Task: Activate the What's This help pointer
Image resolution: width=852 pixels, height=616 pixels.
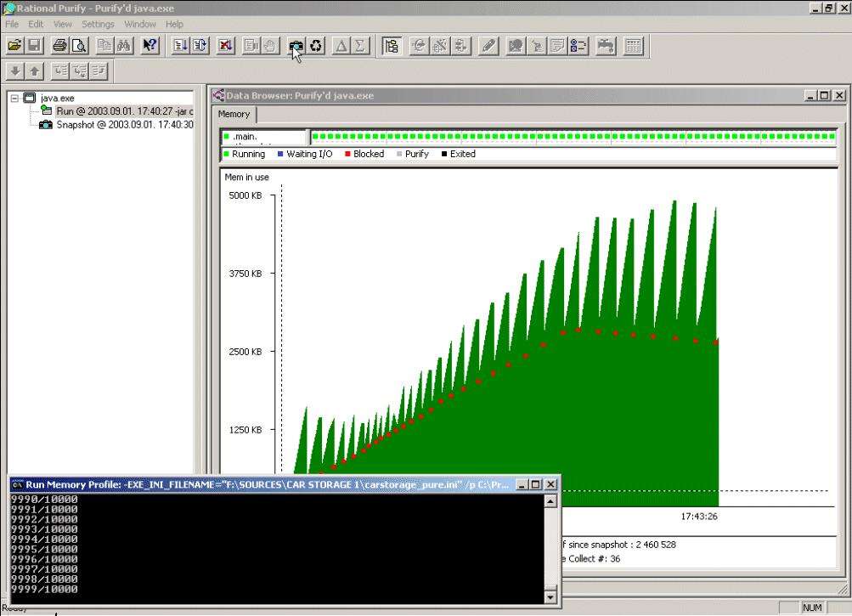Action: [x=150, y=46]
